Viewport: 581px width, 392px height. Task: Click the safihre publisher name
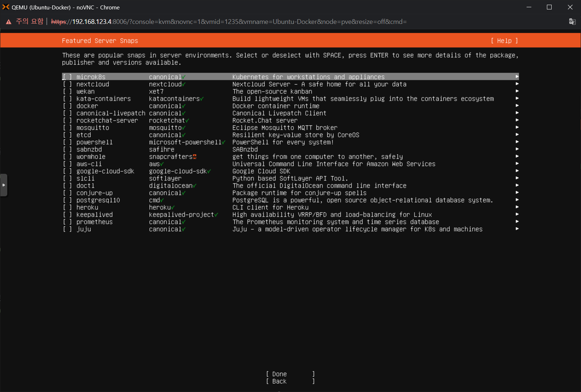pyautogui.click(x=162, y=149)
